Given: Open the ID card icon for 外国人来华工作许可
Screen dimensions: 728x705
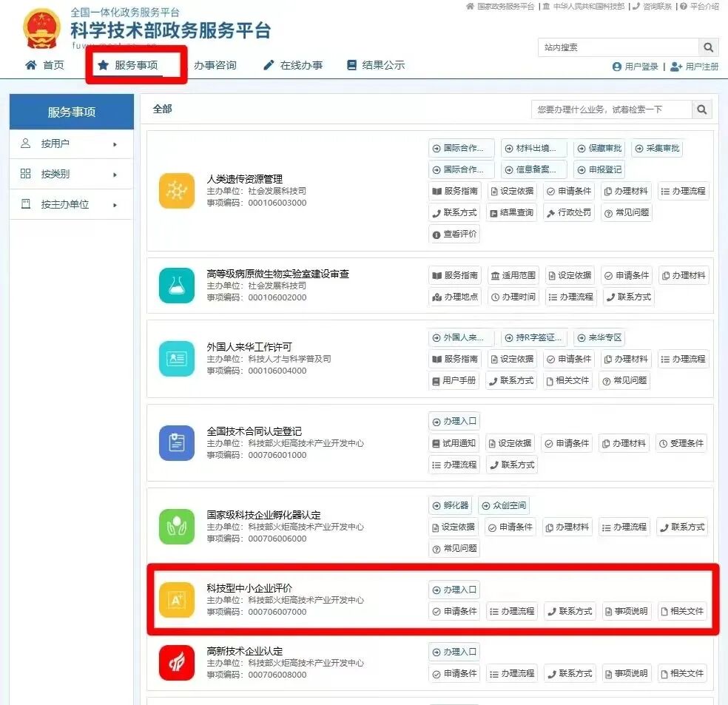Looking at the screenshot, I should [x=177, y=360].
